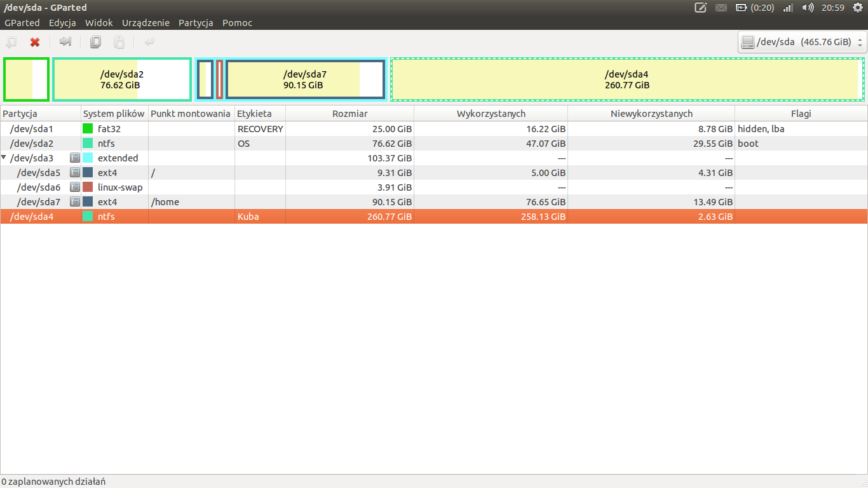Click the System plików column header

[x=115, y=113]
